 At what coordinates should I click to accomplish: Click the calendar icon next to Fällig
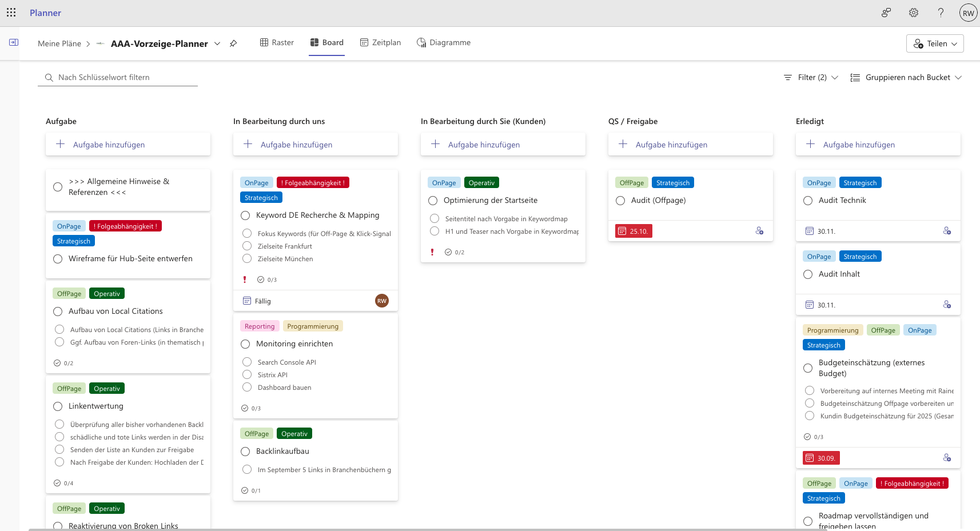(x=247, y=301)
